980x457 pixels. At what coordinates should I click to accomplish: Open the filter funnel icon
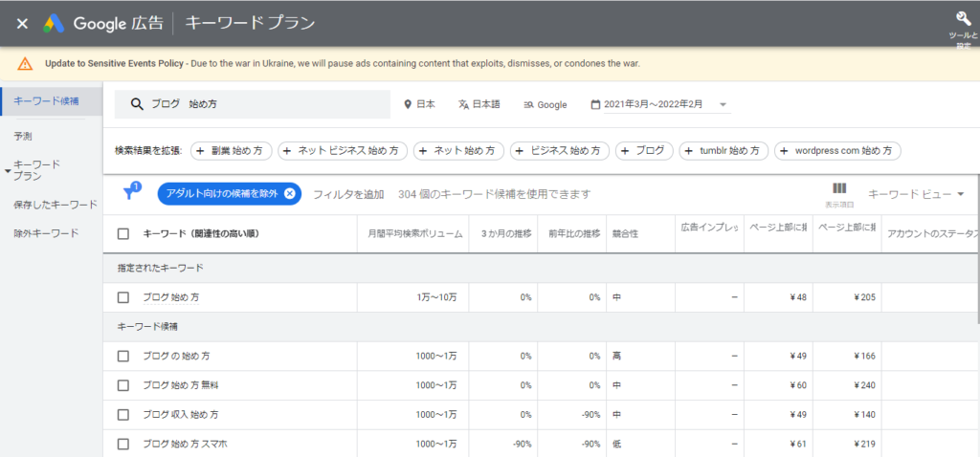[129, 193]
